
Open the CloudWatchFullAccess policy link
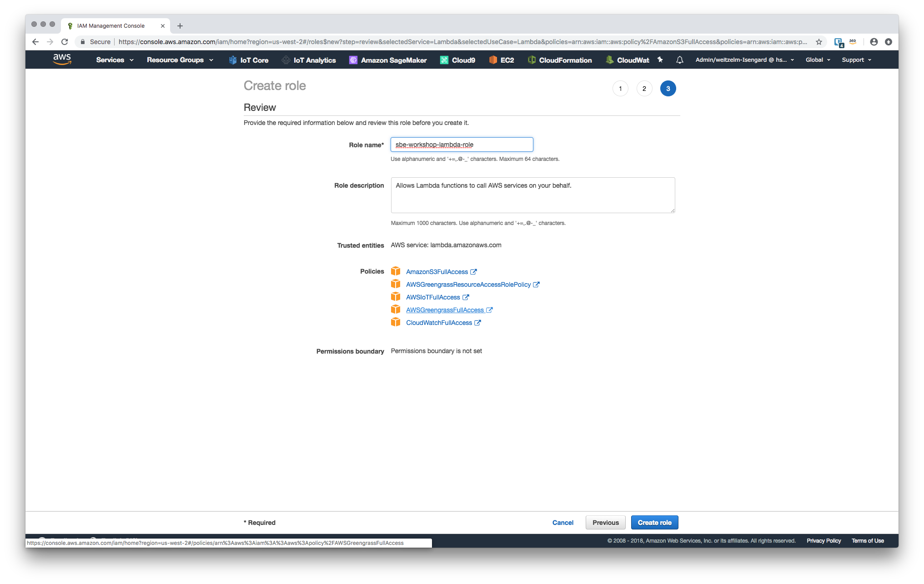coord(443,323)
